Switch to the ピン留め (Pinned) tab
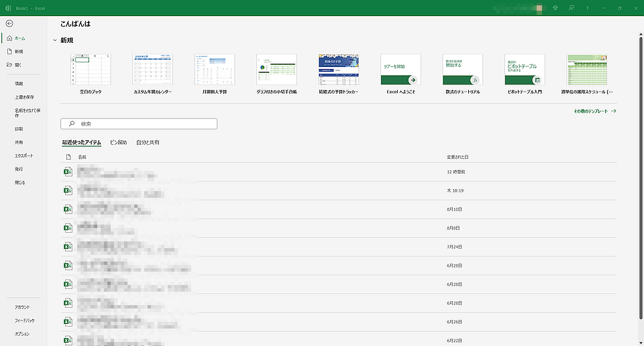The width and height of the screenshot is (644, 346). pyautogui.click(x=118, y=142)
